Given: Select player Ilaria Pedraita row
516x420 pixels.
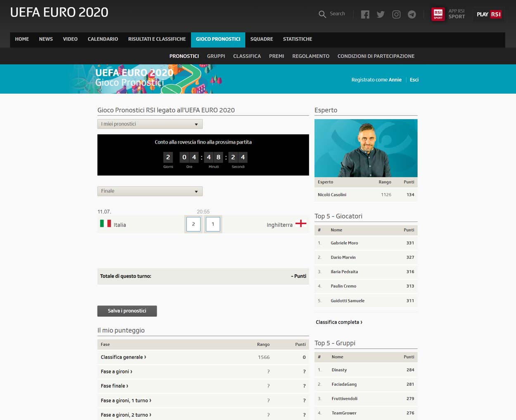Looking at the screenshot, I should [366, 272].
